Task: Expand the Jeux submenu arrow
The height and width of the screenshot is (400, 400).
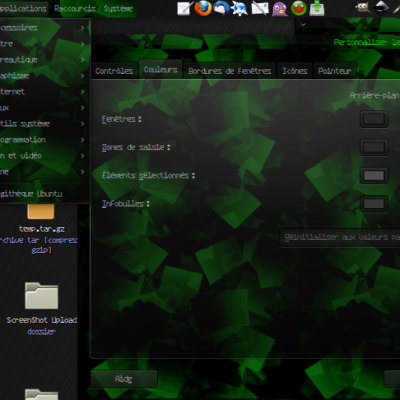Action: [82, 108]
